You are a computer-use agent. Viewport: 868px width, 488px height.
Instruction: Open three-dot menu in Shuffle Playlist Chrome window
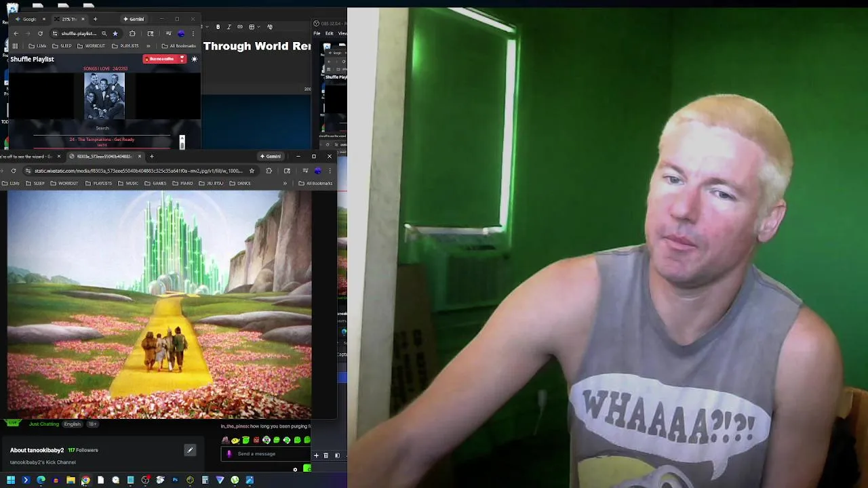(193, 33)
